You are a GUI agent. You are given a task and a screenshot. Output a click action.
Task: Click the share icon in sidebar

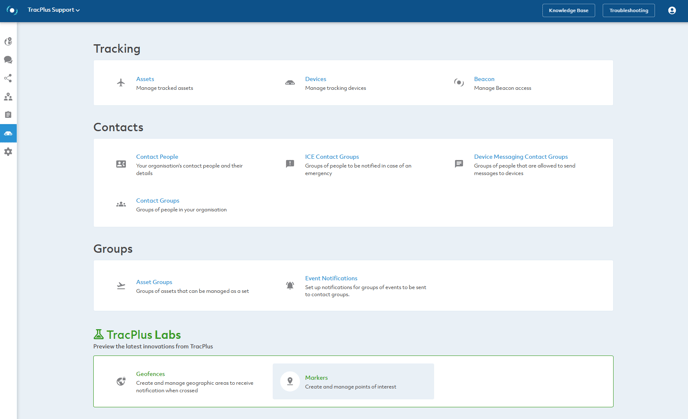point(8,78)
